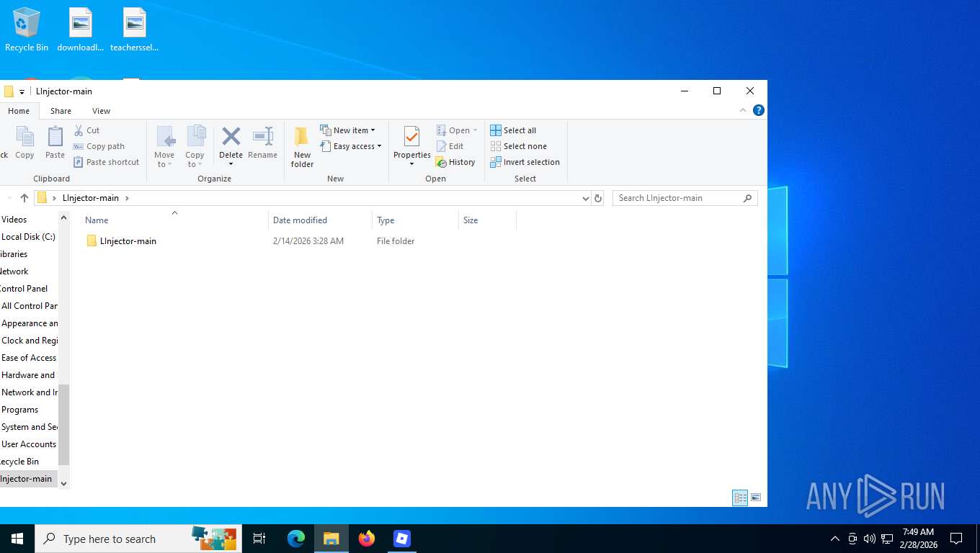The width and height of the screenshot is (980, 553).
Task: Click the taskbar search box
Action: (138, 539)
